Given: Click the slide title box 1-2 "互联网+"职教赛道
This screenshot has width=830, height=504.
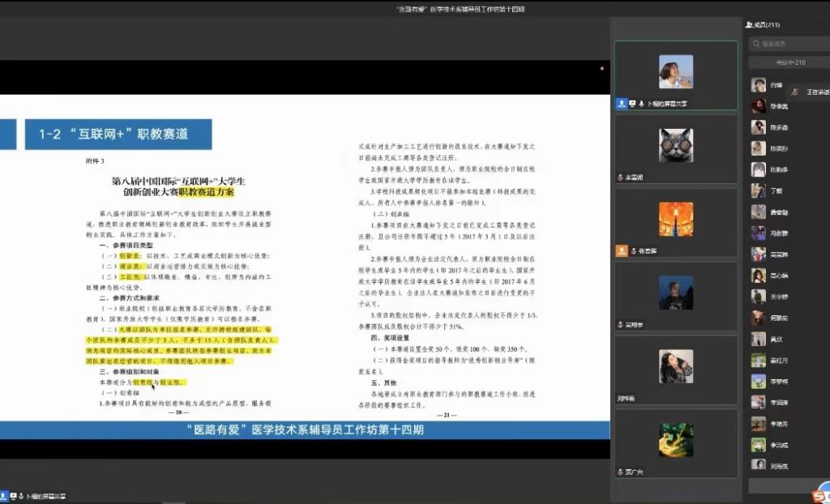Looking at the screenshot, I should click(x=118, y=134).
